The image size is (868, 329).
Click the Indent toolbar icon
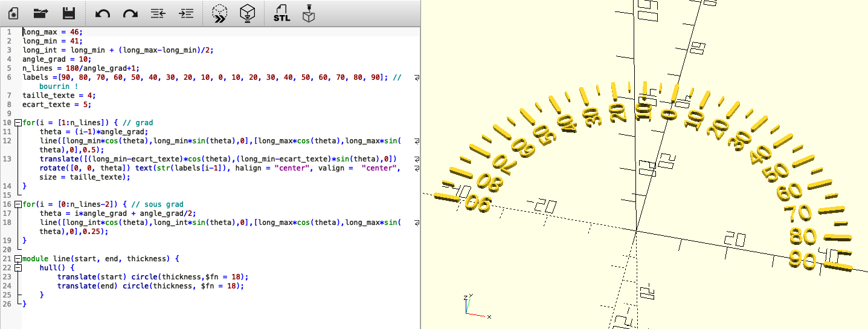187,13
